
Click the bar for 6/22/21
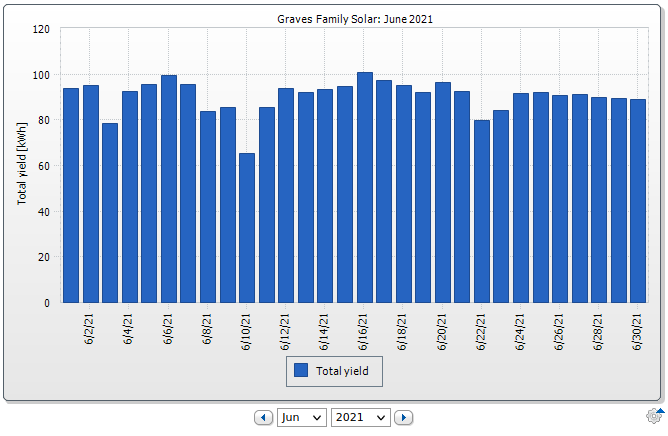click(x=482, y=211)
